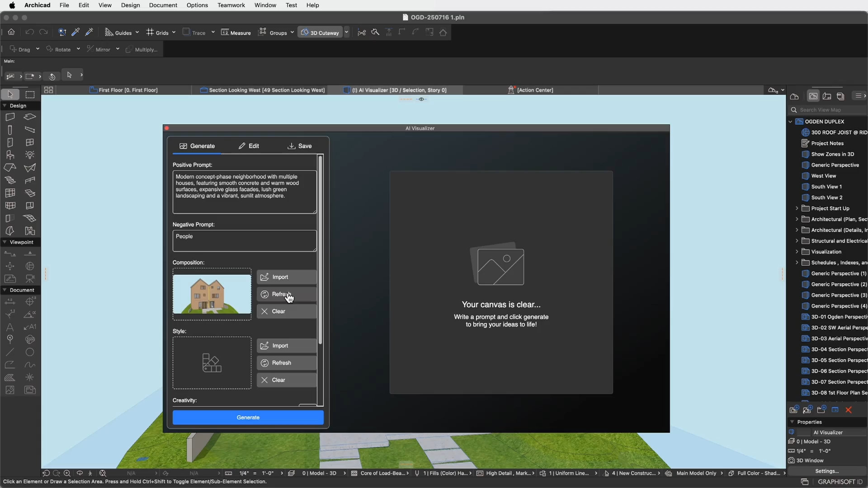Click Clear under Style
Image resolution: width=868 pixels, height=488 pixels.
[287, 380]
